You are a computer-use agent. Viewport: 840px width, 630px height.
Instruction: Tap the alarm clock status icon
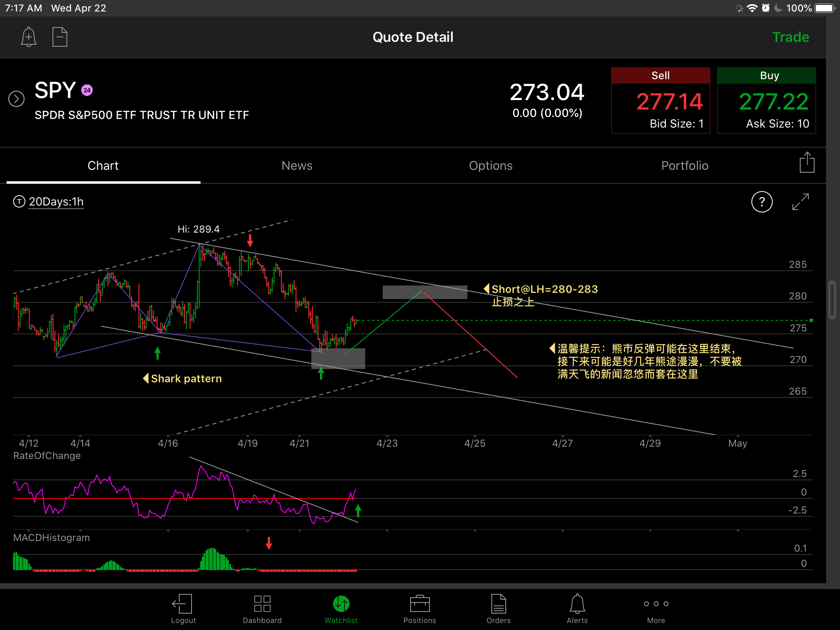coord(765,8)
